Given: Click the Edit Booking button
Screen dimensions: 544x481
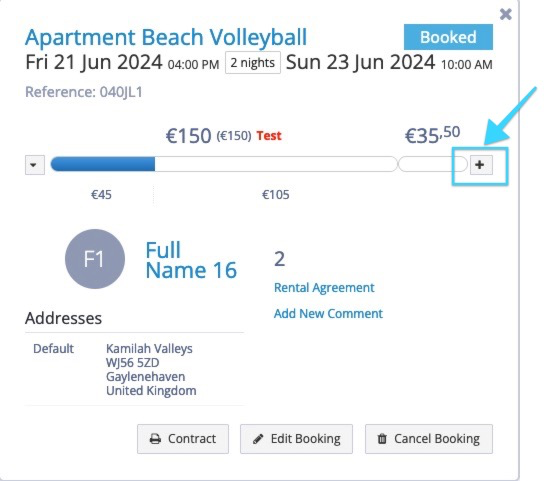Looking at the screenshot, I should point(296,439).
